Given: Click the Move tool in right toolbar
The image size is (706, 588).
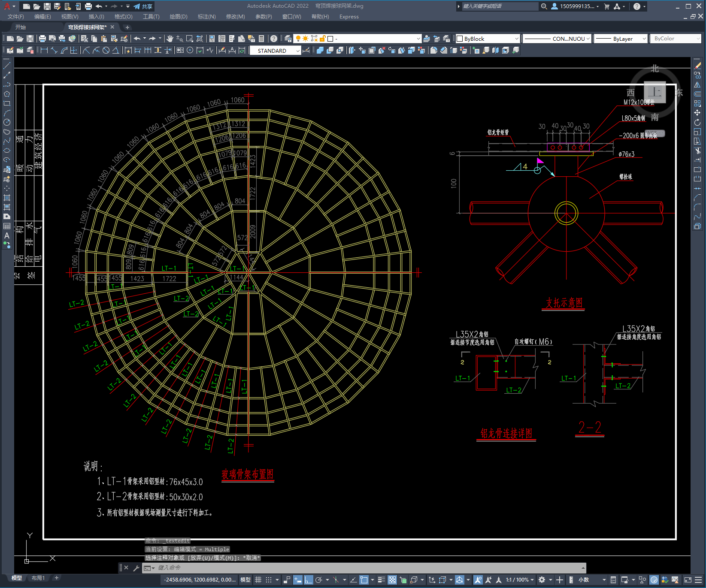Looking at the screenshot, I should 697,113.
